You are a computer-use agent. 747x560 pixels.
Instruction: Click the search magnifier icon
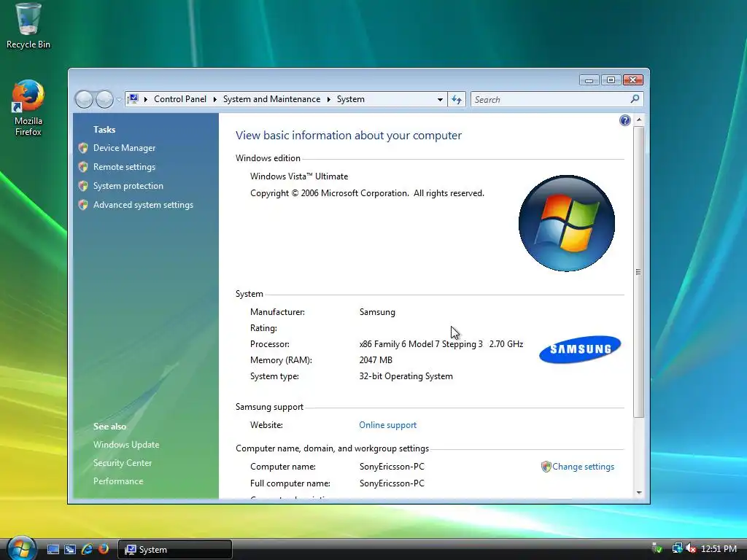635,99
